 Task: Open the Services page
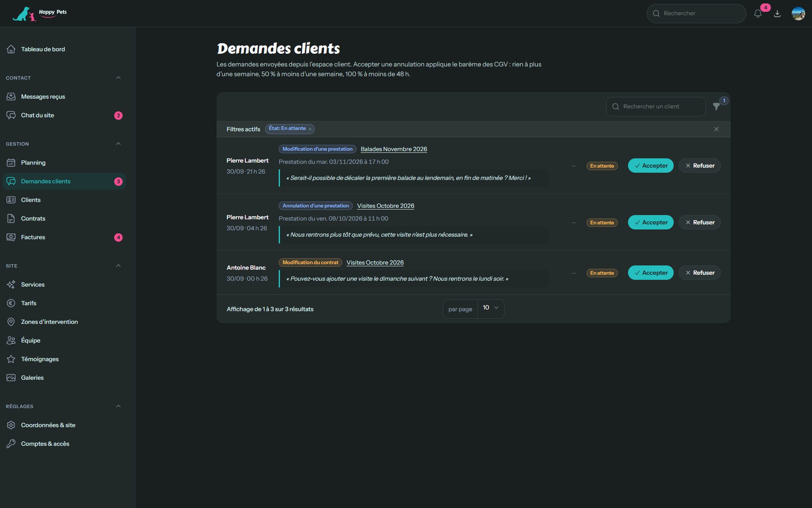click(64, 284)
